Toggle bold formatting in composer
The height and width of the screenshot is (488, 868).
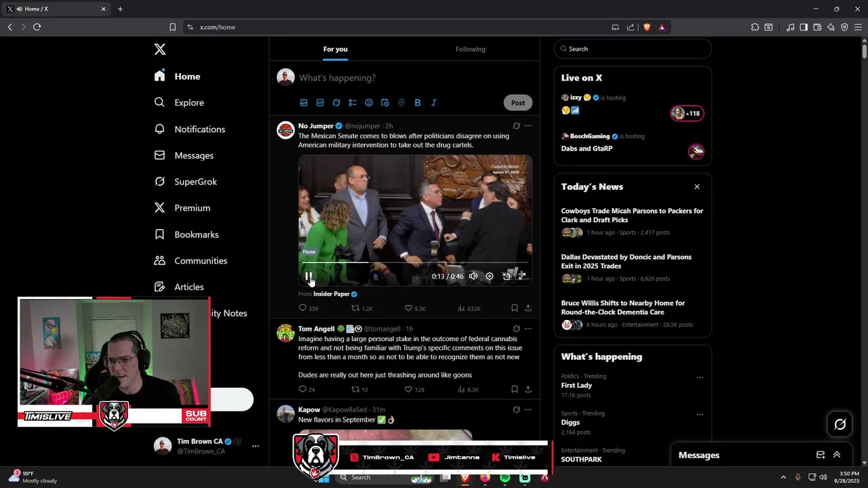click(418, 102)
